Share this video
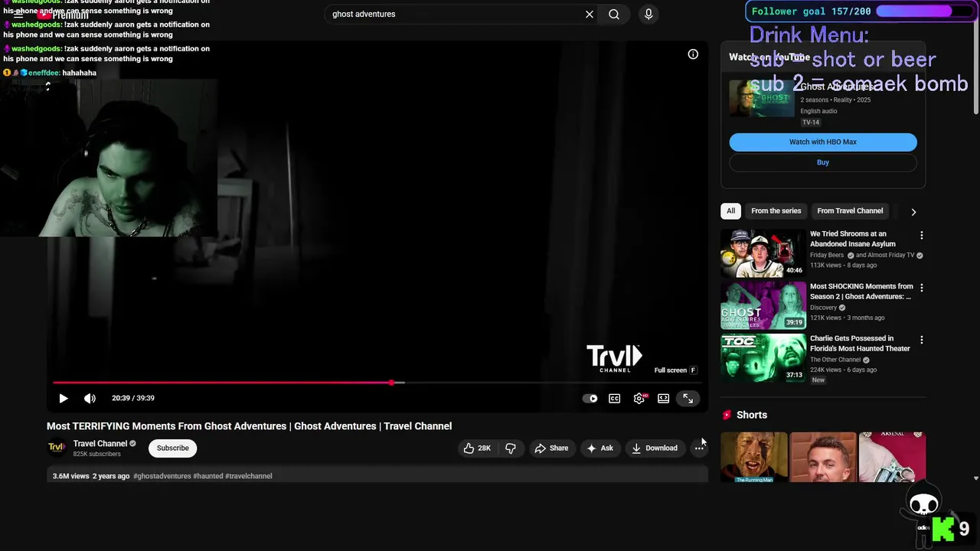Viewport: 980px width, 551px height. 551,448
